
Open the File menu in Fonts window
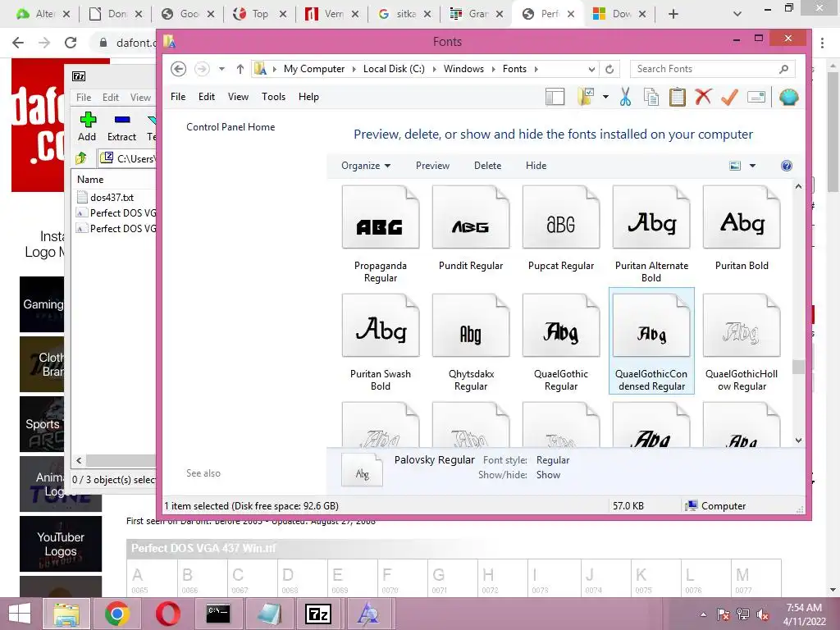178,97
